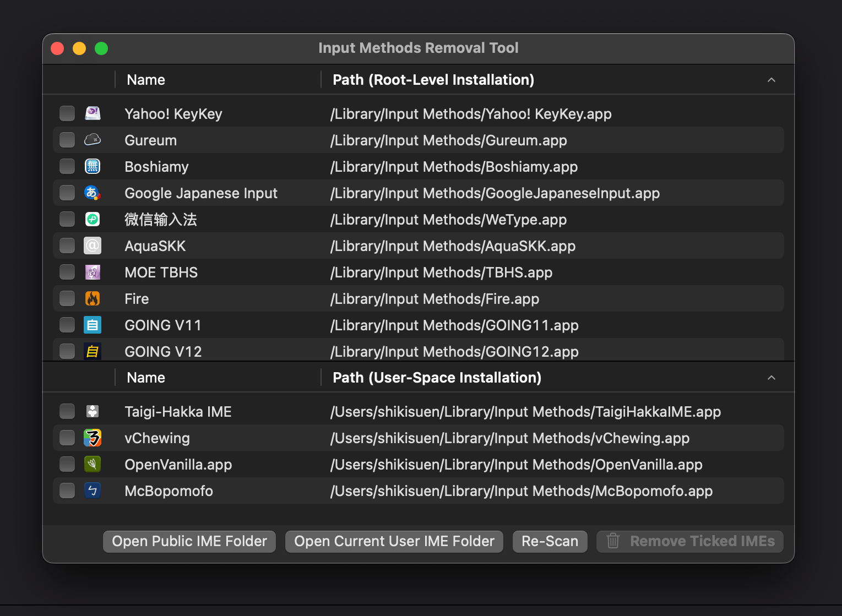Image resolution: width=842 pixels, height=616 pixels.
Task: Select the McBopomofo name text
Action: [169, 491]
